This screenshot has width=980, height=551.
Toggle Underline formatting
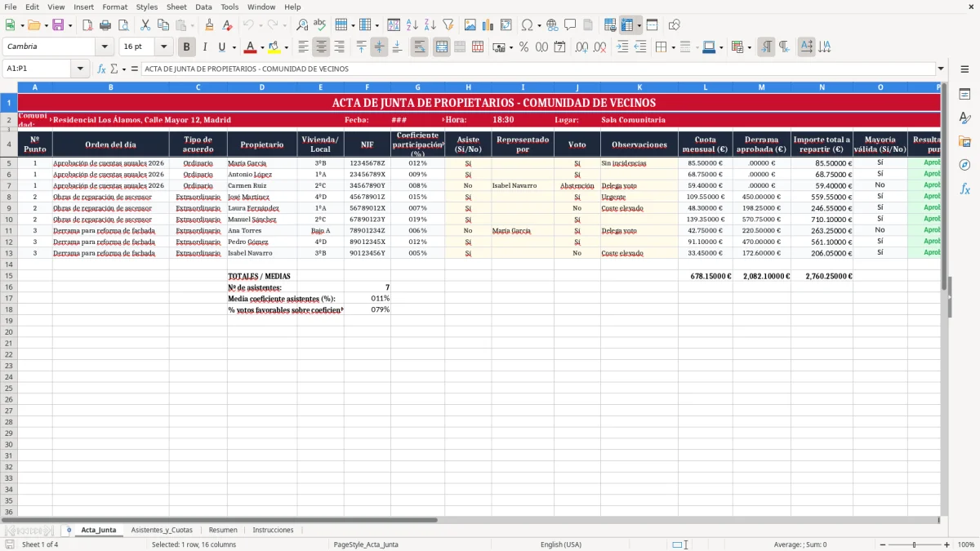221,47
